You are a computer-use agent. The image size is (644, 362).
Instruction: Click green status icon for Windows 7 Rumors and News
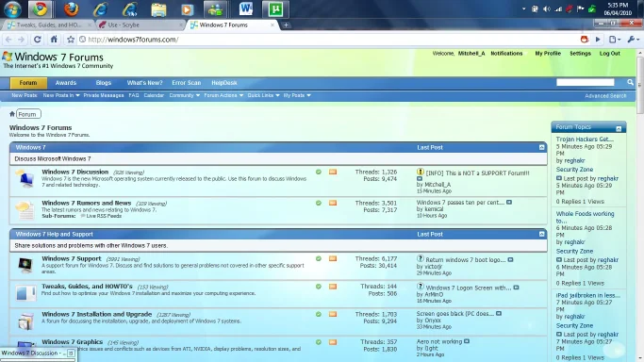(319, 203)
